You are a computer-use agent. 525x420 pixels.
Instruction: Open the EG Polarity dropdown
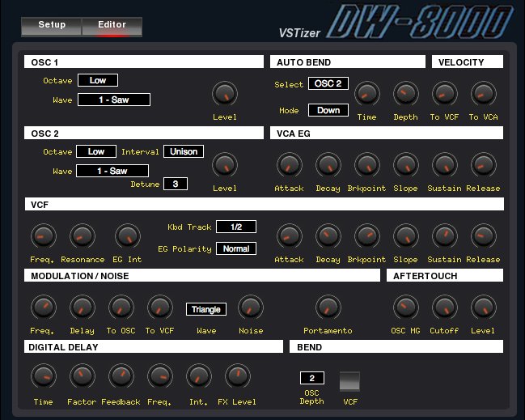[236, 248]
